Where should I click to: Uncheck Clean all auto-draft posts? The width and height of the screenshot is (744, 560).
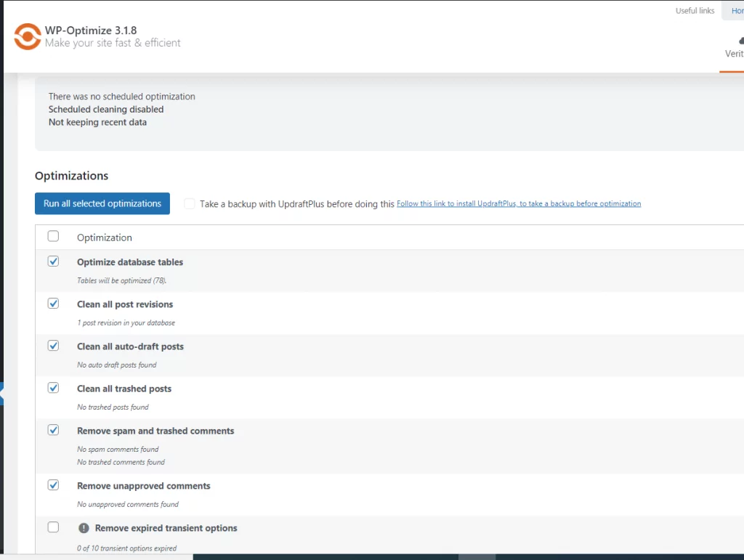click(x=53, y=346)
